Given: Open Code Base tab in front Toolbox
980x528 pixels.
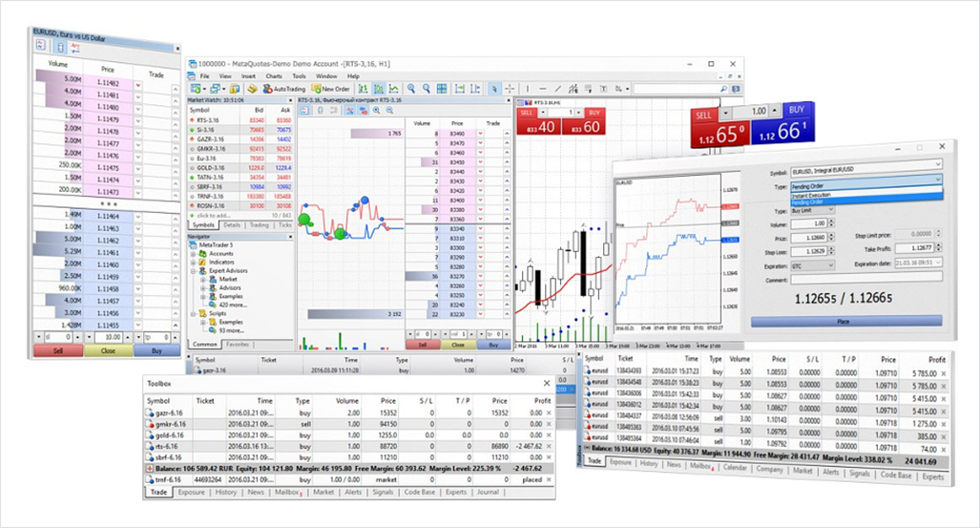Looking at the screenshot, I should click(x=419, y=493).
